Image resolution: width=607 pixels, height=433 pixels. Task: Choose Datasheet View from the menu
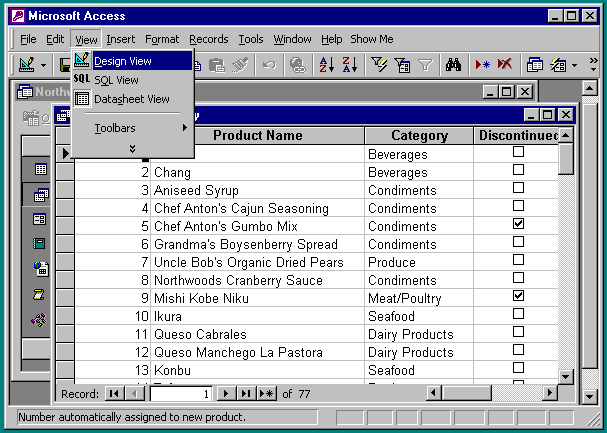coord(132,99)
